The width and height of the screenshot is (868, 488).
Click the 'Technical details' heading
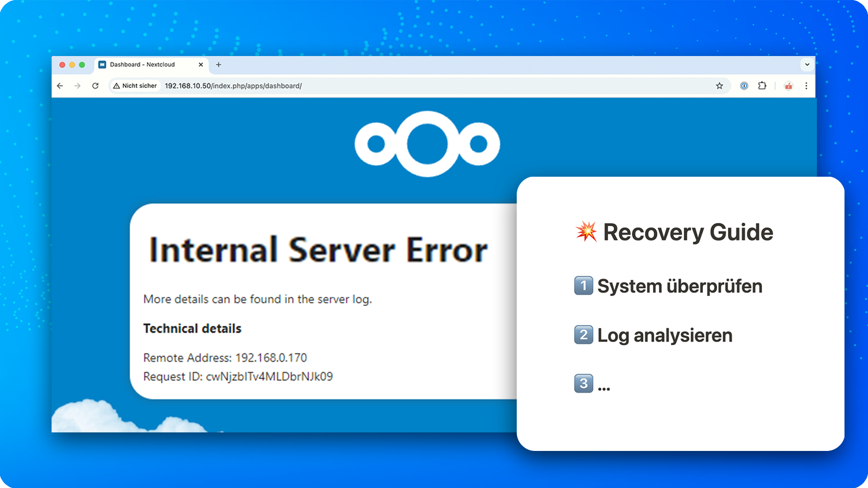pos(192,328)
